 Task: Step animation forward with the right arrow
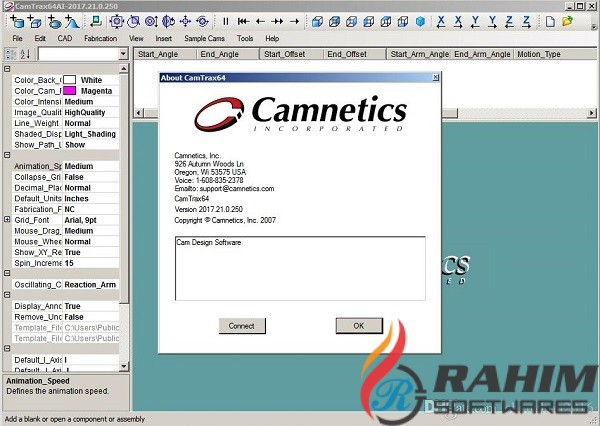click(x=294, y=21)
